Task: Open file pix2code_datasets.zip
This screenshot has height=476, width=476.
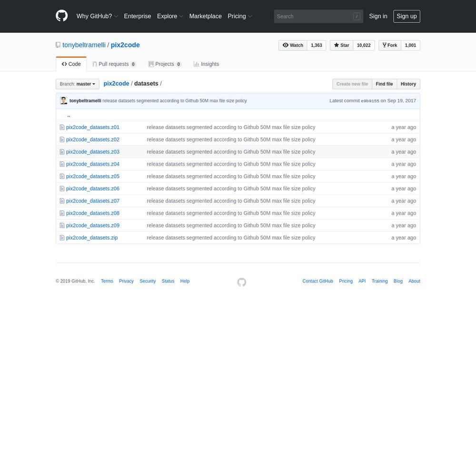Action: coord(92,238)
